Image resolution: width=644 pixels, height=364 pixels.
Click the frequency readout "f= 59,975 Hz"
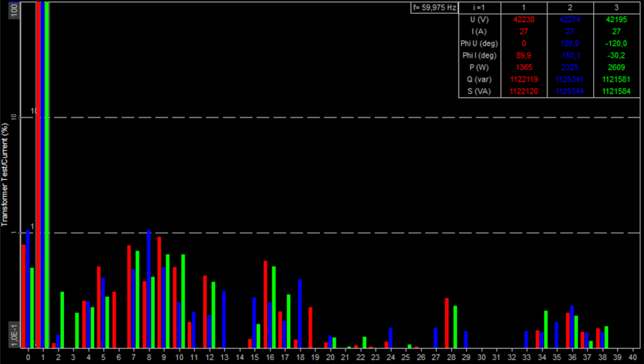pyautogui.click(x=435, y=8)
